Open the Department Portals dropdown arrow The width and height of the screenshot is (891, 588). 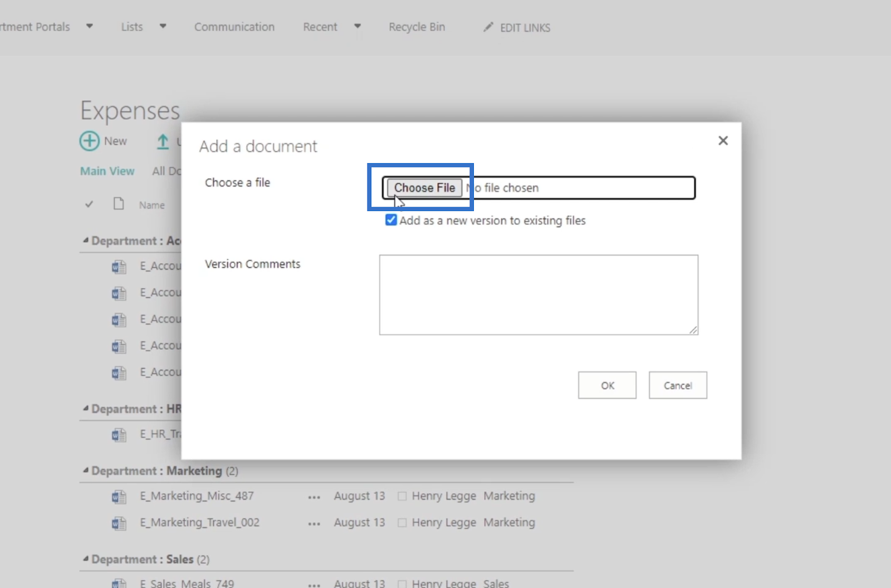90,26
